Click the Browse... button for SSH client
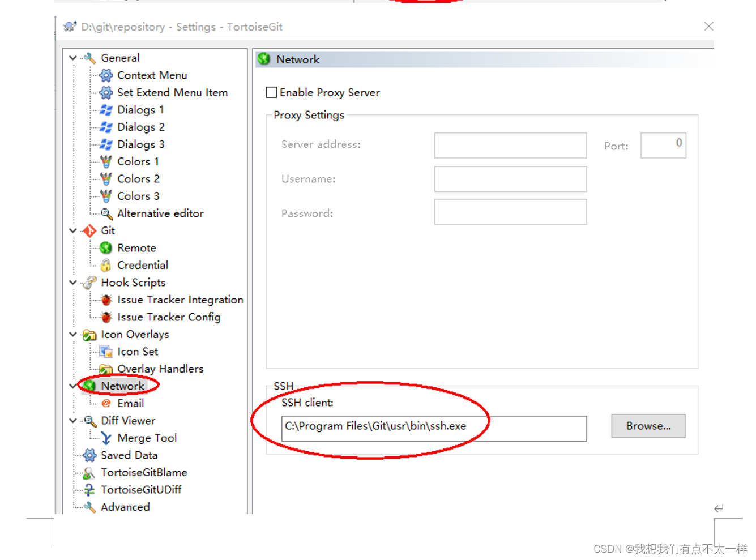The height and width of the screenshot is (560, 756). click(x=648, y=426)
